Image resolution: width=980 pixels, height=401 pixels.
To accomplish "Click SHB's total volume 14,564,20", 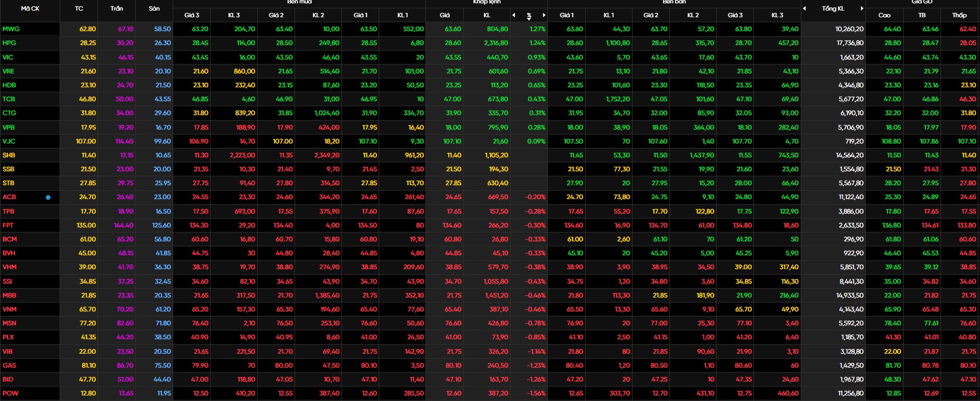I will pyautogui.click(x=850, y=155).
